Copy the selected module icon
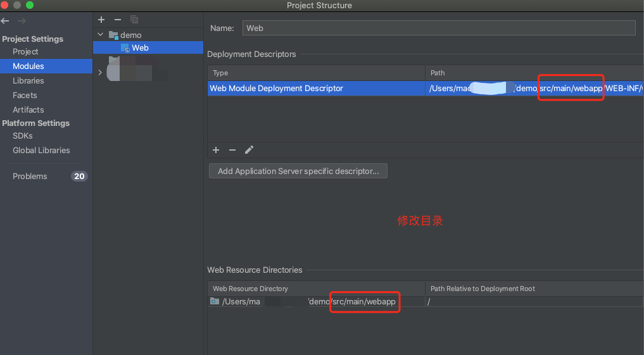Viewport: 644px width, 355px height. tap(134, 19)
